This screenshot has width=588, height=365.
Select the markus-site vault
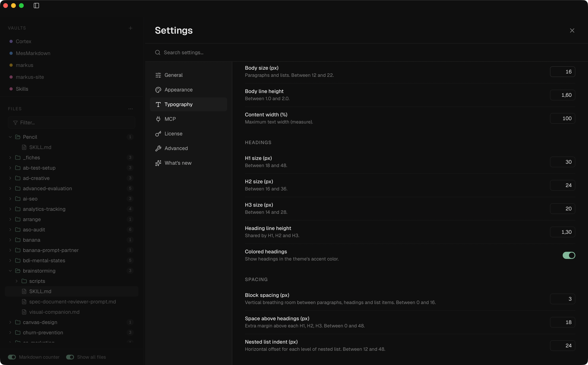(30, 77)
